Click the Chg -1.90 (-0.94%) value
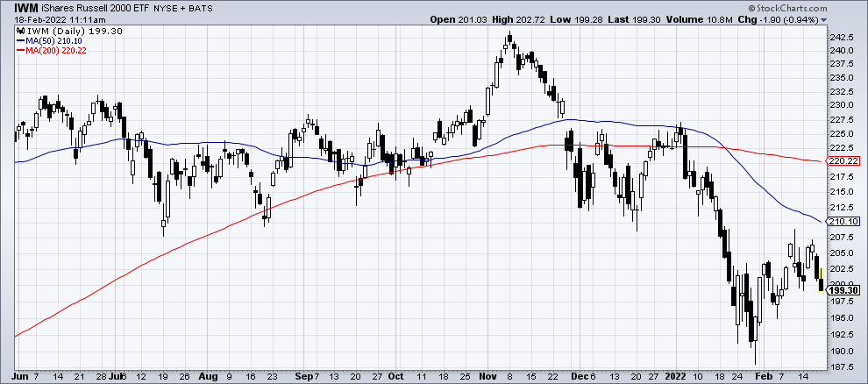The height and width of the screenshot is (384, 868). pos(780,20)
